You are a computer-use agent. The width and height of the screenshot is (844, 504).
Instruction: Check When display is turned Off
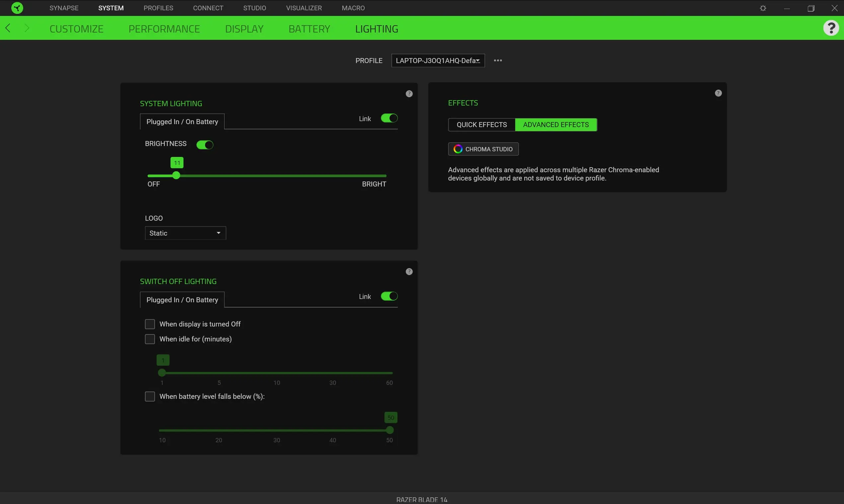[150, 324]
